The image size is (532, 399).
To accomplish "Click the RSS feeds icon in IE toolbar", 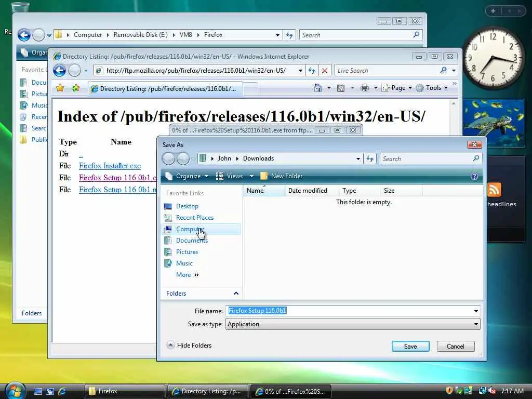I will (341, 88).
